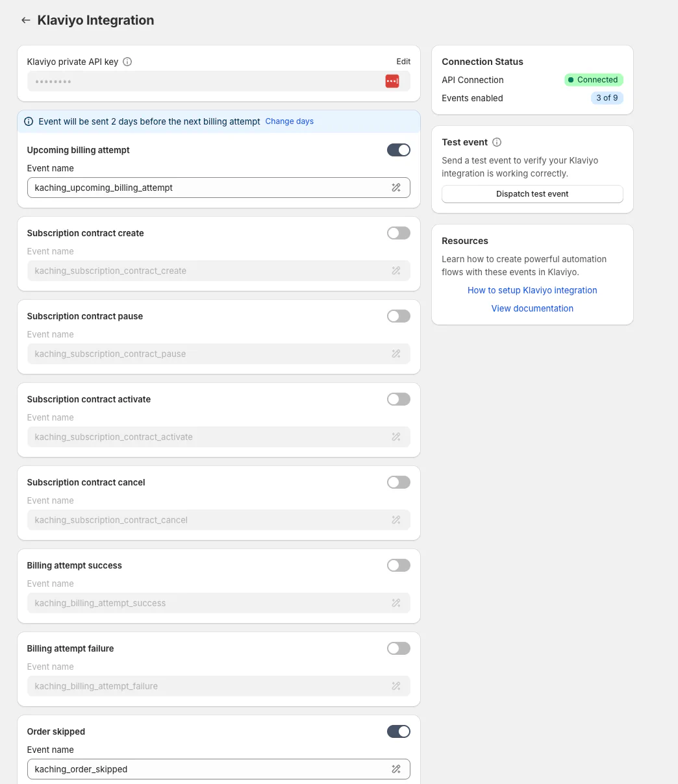Viewport: 678px width, 784px height.
Task: Disable the Upcoming billing attempt toggle
Action: pyautogui.click(x=399, y=150)
